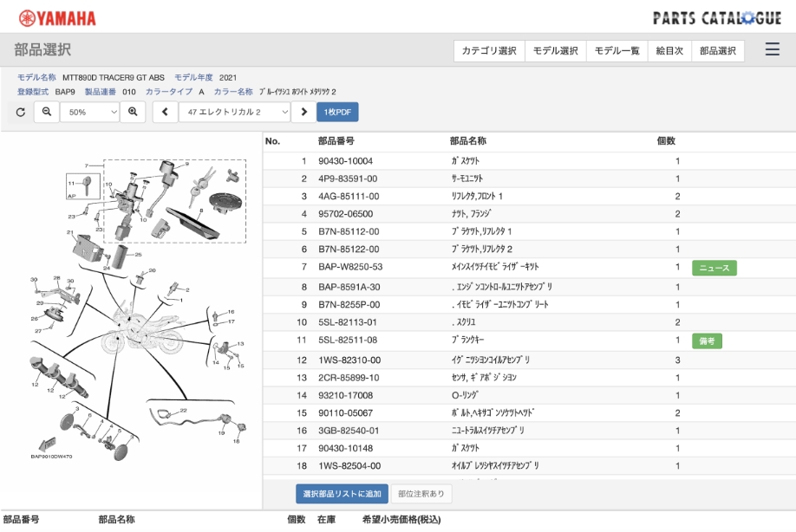Expand the 47 エレクトリカル 2 section dropdown

[234, 112]
